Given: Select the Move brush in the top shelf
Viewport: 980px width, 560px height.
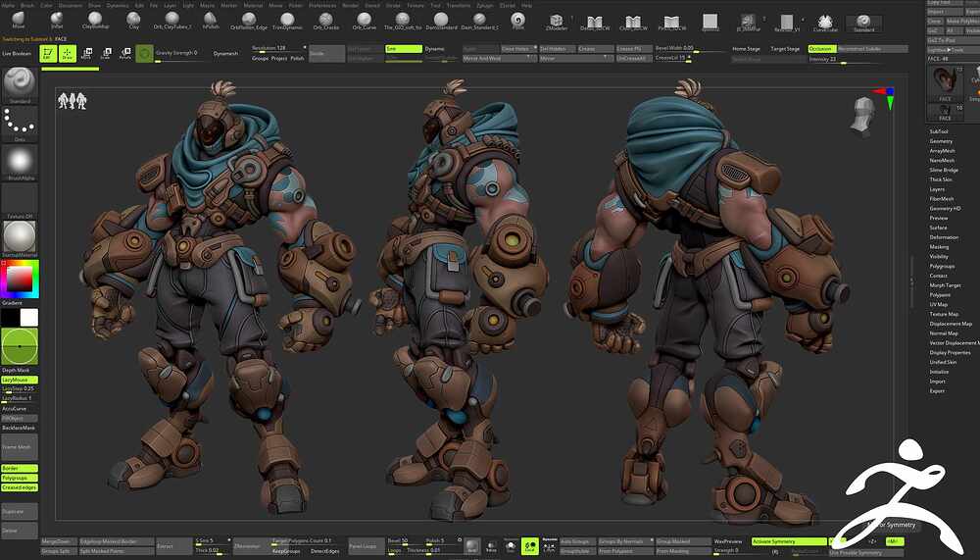Looking at the screenshot, I should point(19,20).
